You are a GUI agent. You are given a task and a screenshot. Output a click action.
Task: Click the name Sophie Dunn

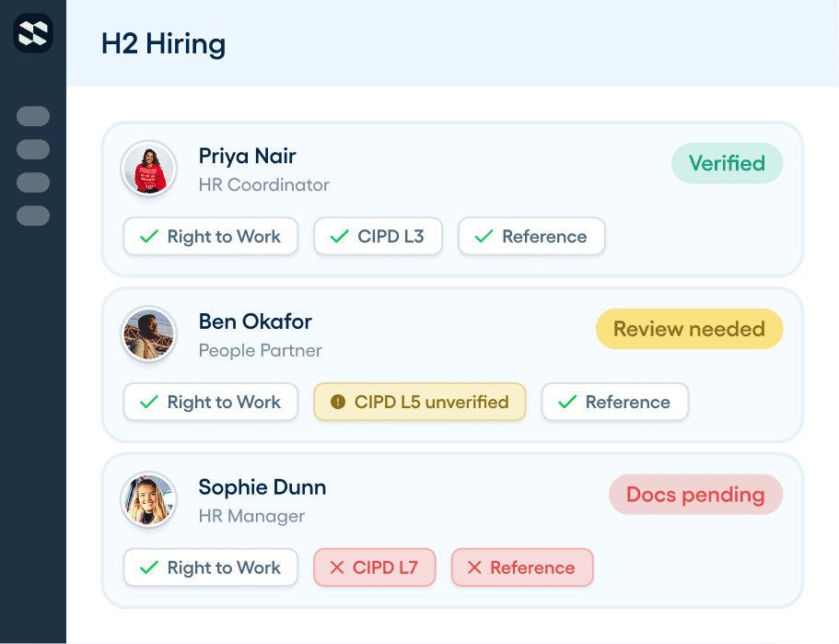[262, 487]
